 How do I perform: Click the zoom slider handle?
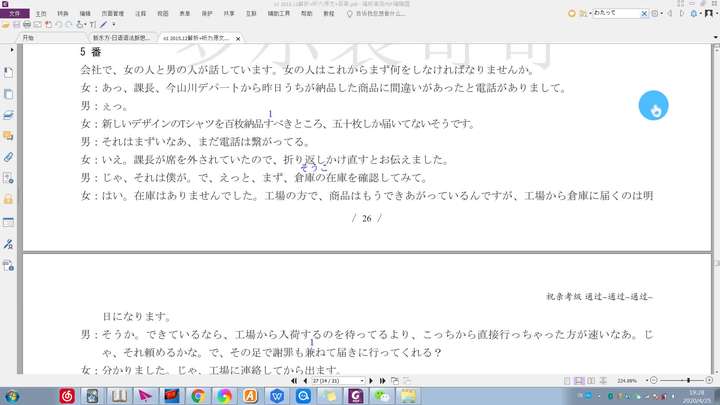[688, 381]
